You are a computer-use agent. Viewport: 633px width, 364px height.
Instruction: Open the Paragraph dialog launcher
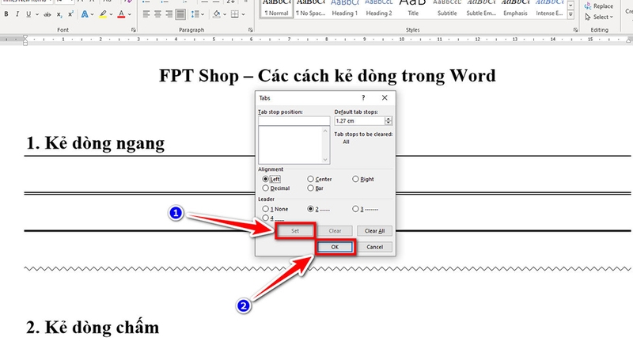250,30
